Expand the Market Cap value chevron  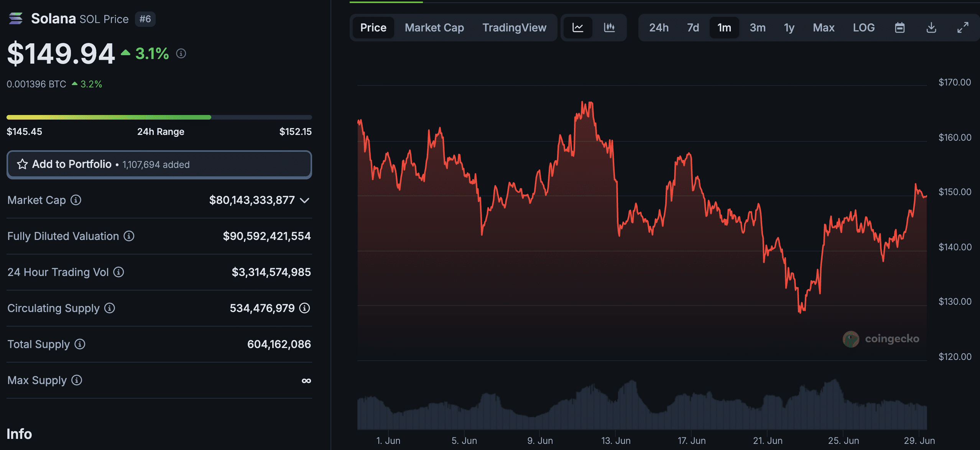[304, 200]
